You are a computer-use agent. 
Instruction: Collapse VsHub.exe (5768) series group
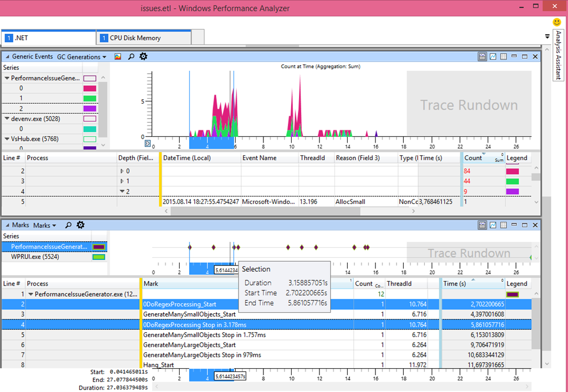pyautogui.click(x=7, y=139)
